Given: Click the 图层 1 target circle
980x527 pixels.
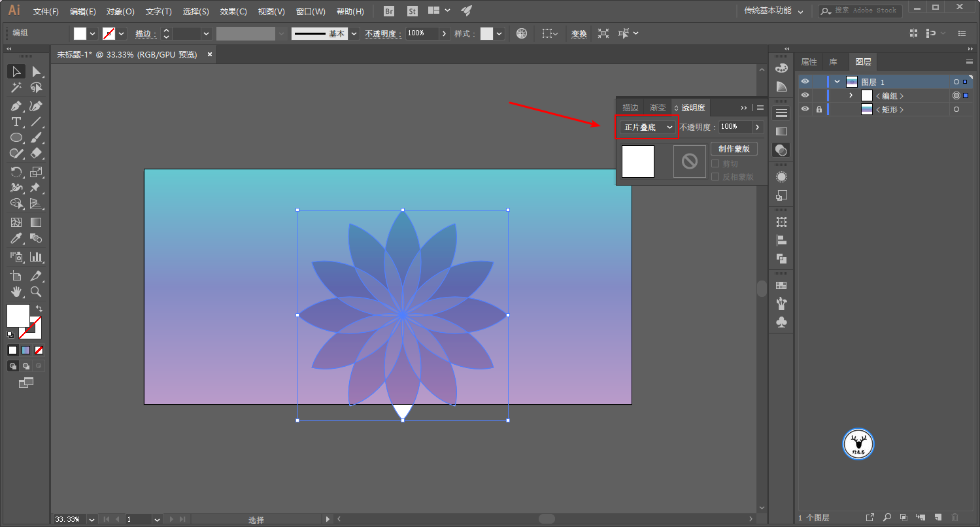Looking at the screenshot, I should click(956, 82).
